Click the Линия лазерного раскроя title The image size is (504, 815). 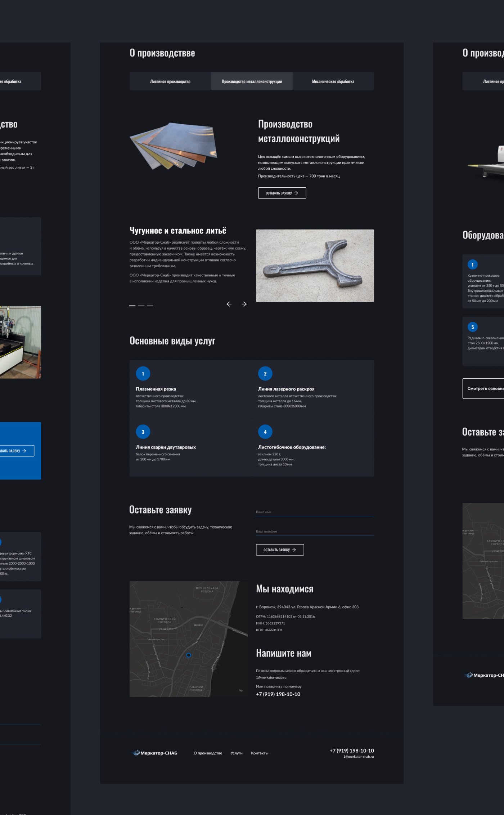click(286, 389)
